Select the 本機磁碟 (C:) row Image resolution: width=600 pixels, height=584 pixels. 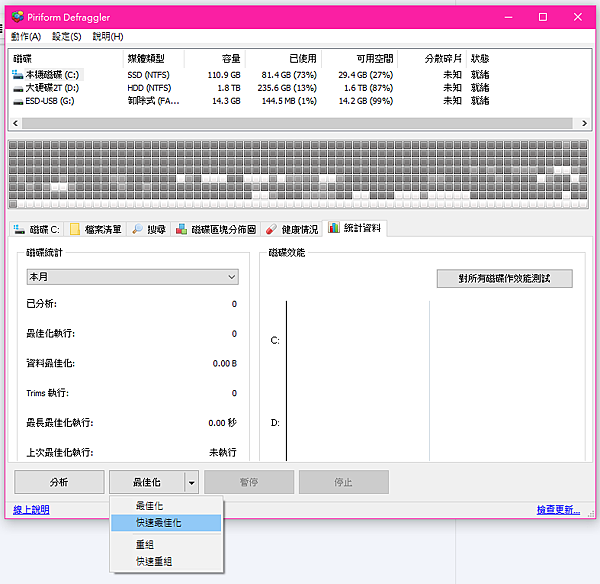tap(251, 75)
